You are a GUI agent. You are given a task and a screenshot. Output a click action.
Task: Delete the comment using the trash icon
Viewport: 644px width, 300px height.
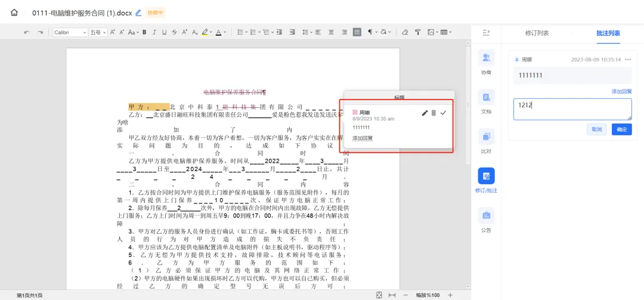pos(434,113)
